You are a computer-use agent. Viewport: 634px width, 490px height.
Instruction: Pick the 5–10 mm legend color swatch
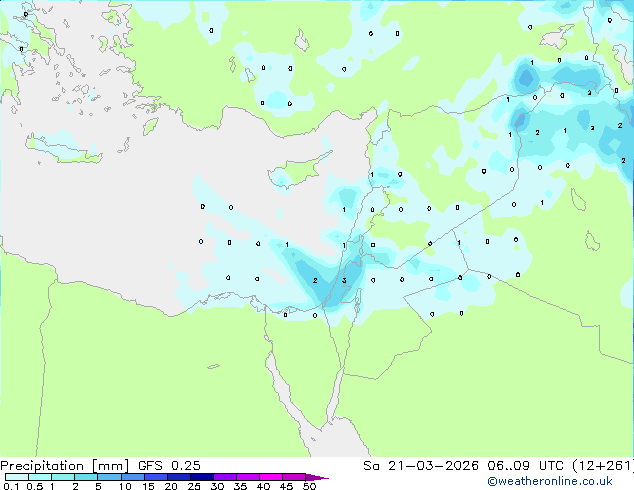click(109, 477)
